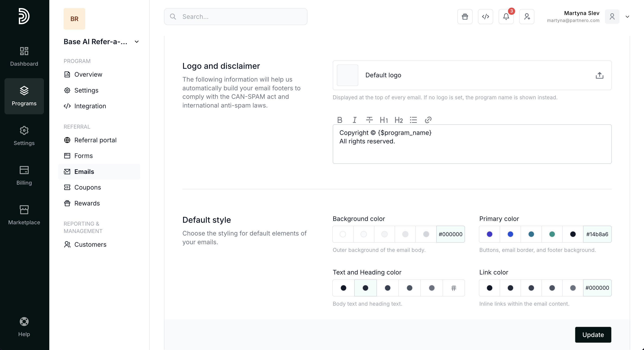Click the Search input field
Image resolution: width=644 pixels, height=350 pixels.
(x=236, y=17)
